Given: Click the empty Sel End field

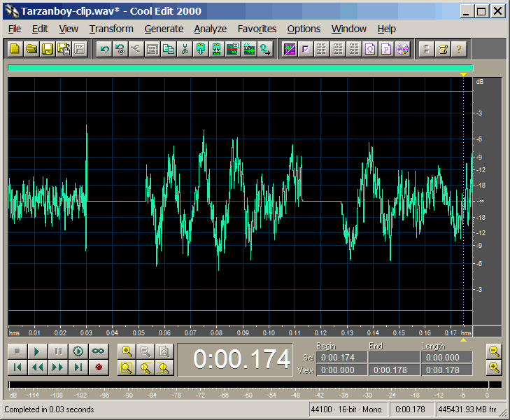Looking at the screenshot, I should tap(394, 358).
